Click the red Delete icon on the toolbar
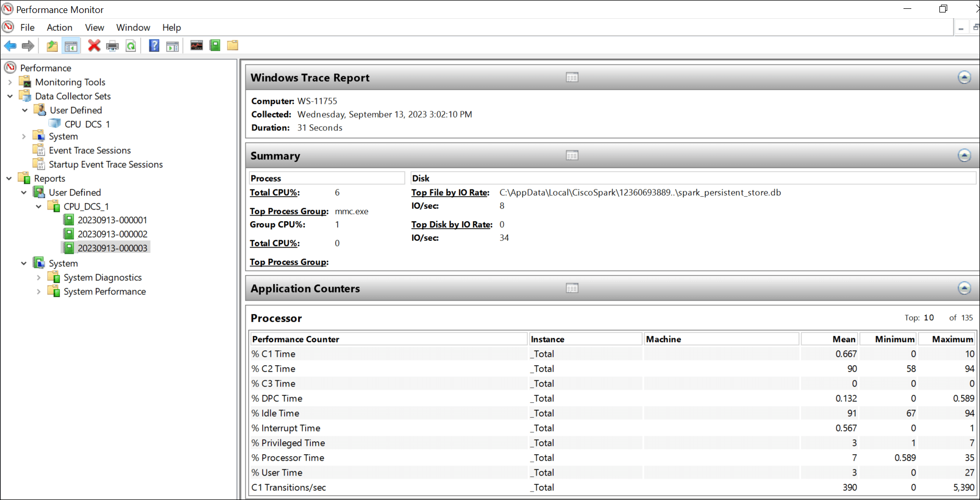Screen dimensions: 980x500 94,46
